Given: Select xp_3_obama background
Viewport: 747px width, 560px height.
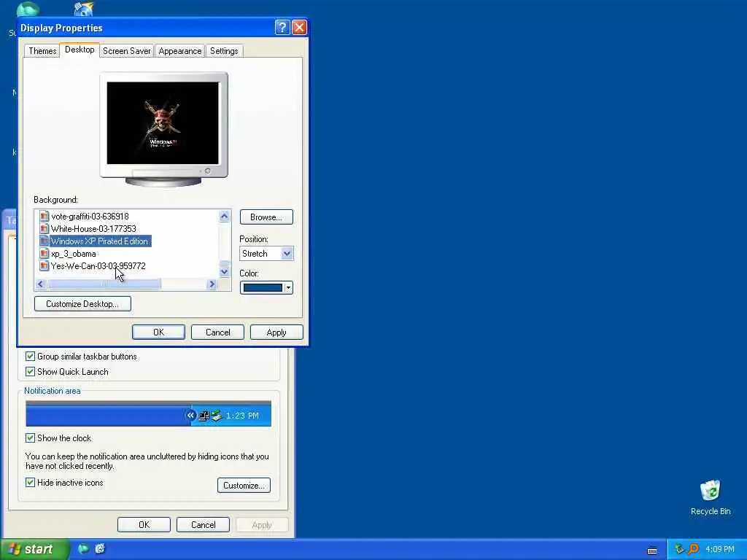Looking at the screenshot, I should 74,253.
